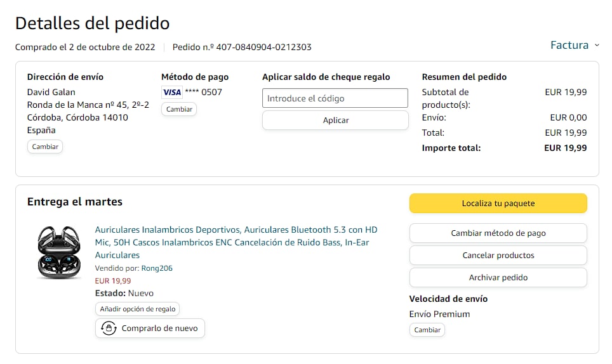Viewport: 612px width, 364px height.
Task: Click the reorder icon on Comprarlo de nuevo
Action: pyautogui.click(x=109, y=328)
